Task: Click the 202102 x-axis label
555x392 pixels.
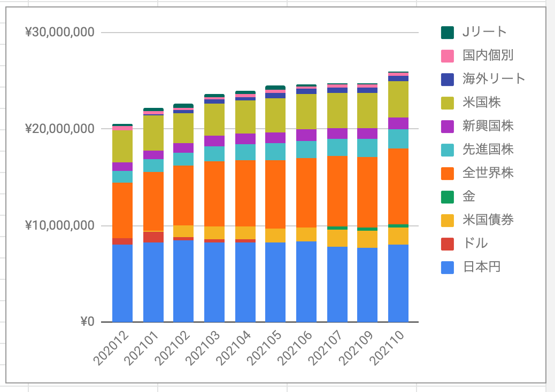Action: [173, 348]
